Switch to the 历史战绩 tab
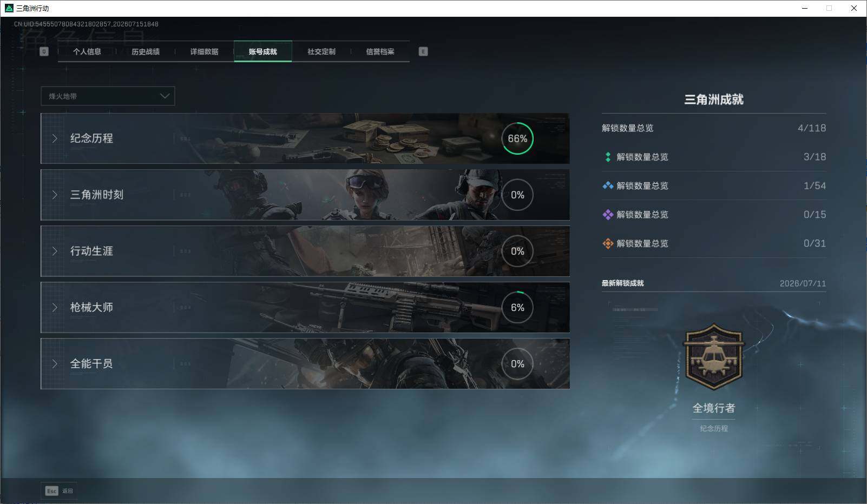This screenshot has height=504, width=867. 146,51
